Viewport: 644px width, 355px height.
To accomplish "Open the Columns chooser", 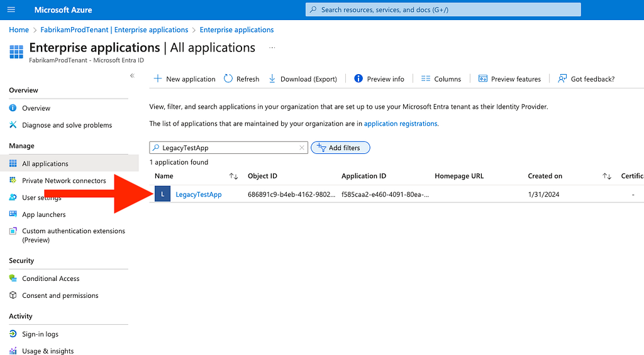I will [441, 79].
